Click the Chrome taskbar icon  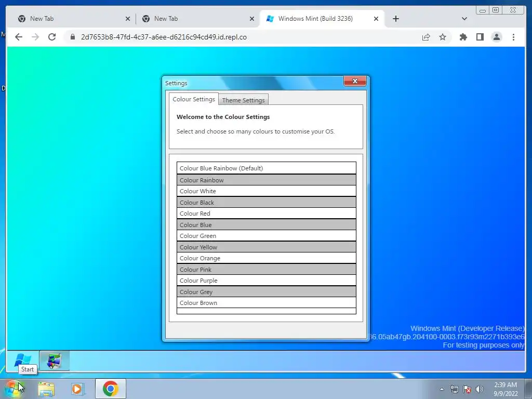click(x=110, y=389)
